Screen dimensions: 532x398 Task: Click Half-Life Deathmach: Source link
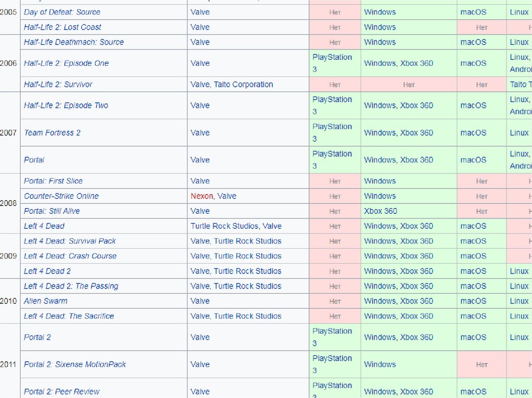pyautogui.click(x=74, y=42)
